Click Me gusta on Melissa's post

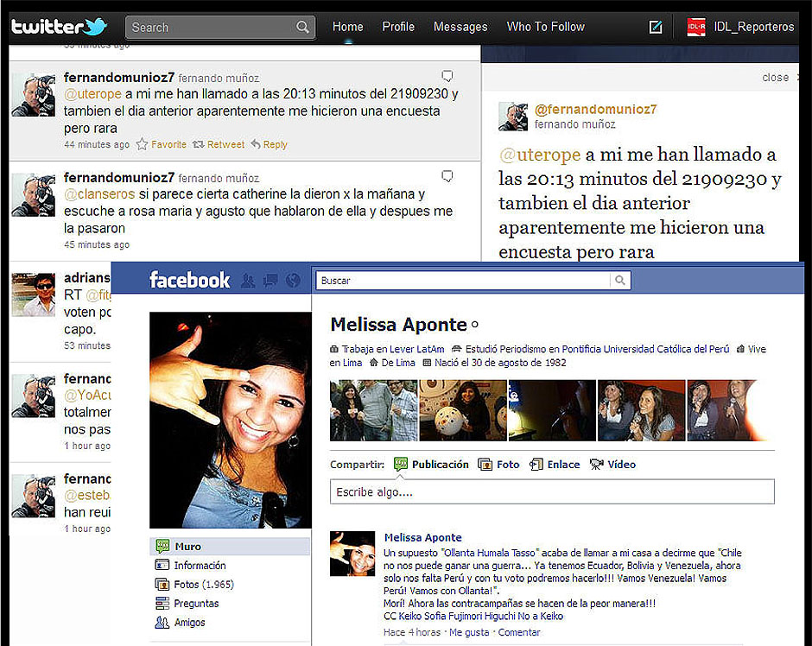coord(469,632)
